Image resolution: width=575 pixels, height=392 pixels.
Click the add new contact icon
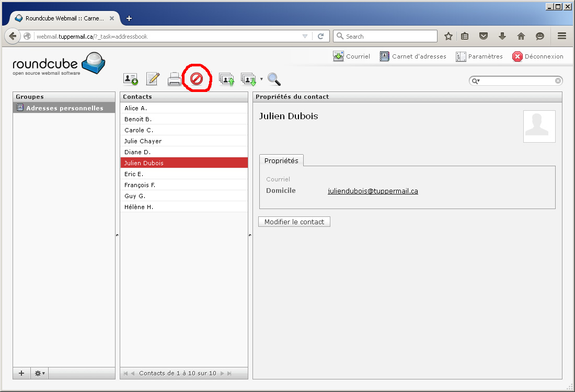[x=130, y=79]
